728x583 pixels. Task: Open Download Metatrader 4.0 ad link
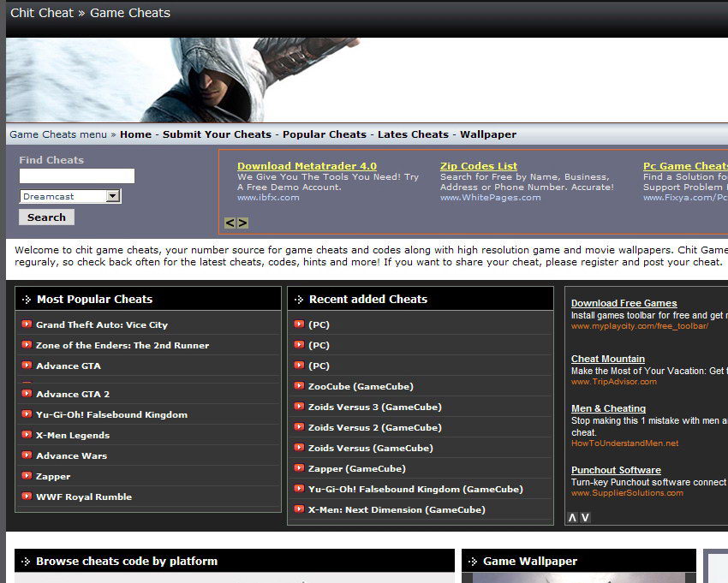pos(307,166)
